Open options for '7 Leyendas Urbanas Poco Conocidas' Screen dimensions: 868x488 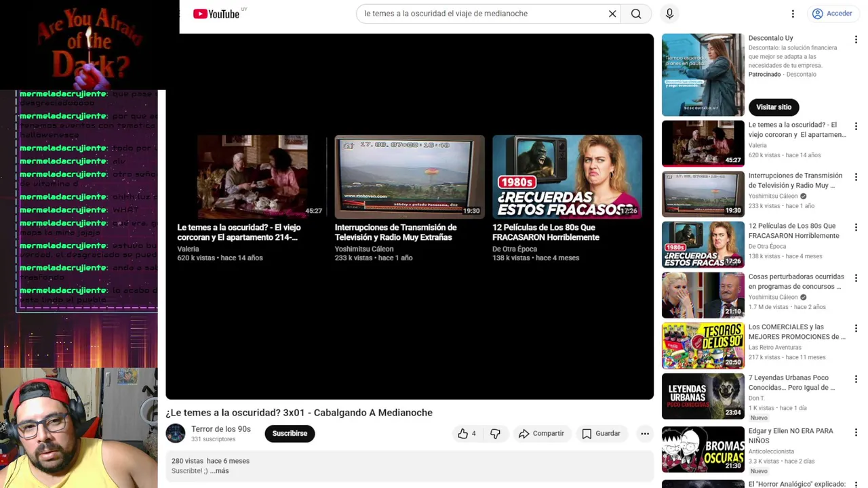[x=856, y=380]
